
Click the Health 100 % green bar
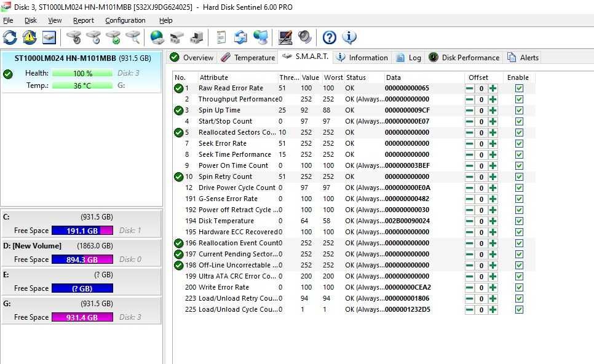[82, 74]
